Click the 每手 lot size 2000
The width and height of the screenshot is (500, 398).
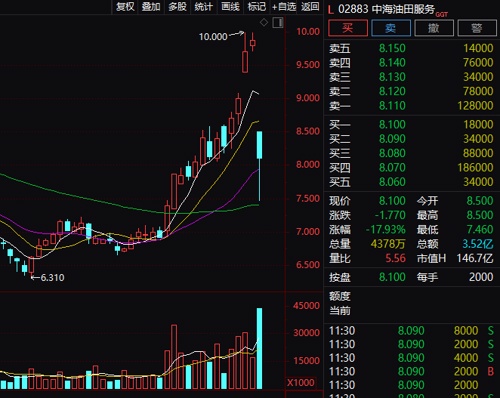point(481,277)
